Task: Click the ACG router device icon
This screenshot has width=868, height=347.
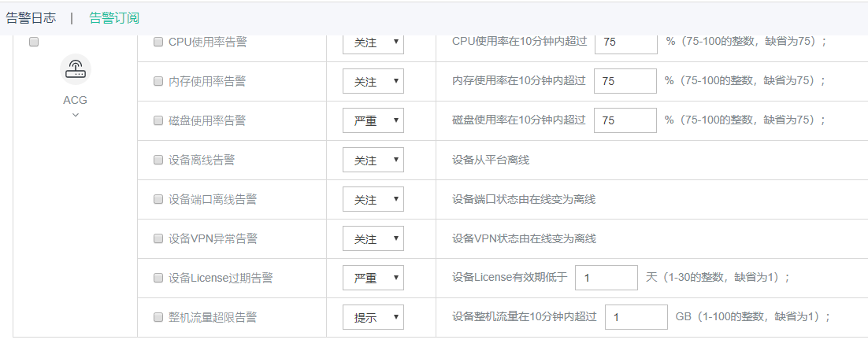Action: (x=76, y=69)
